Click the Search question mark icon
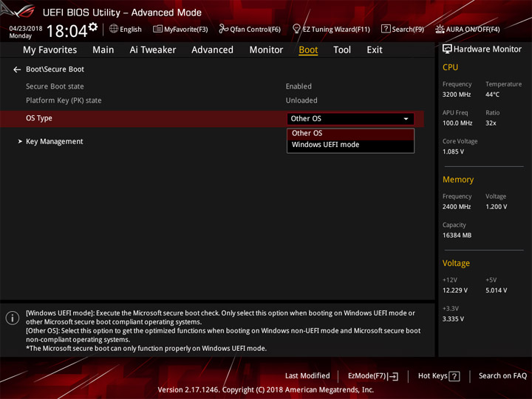Viewport: 532px width, 399px height. (386, 29)
